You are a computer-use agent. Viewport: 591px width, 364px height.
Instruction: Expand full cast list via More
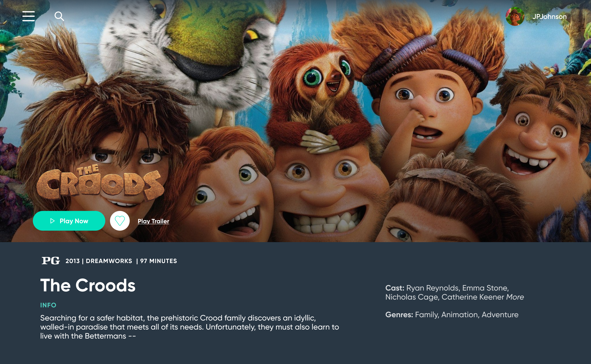coord(515,297)
